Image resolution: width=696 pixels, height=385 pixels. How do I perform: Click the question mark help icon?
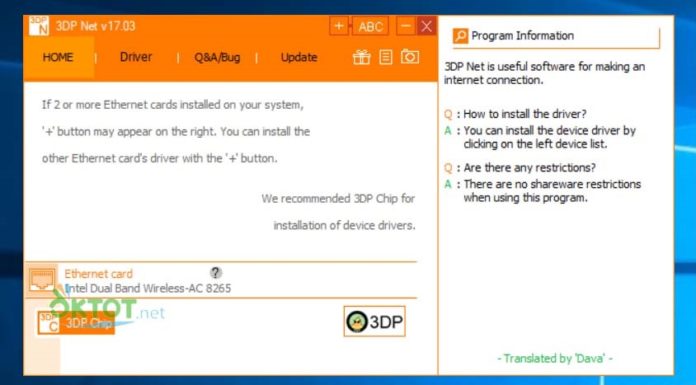pos(216,273)
